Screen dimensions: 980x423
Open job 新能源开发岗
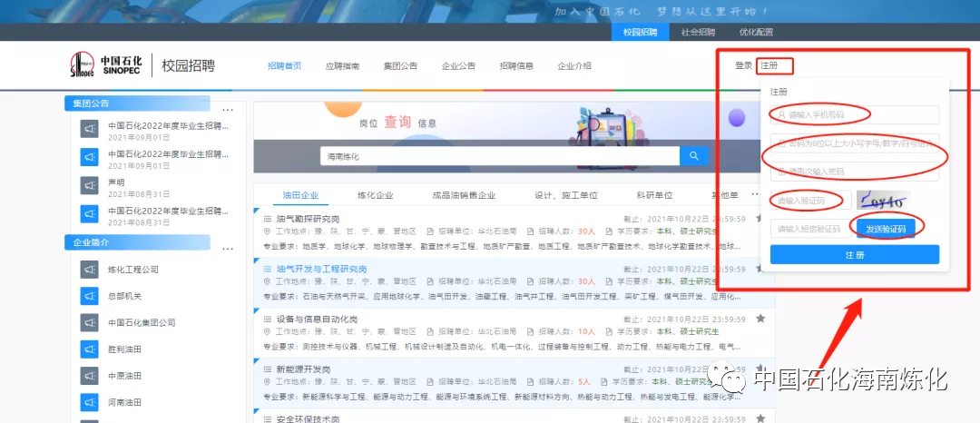303,369
